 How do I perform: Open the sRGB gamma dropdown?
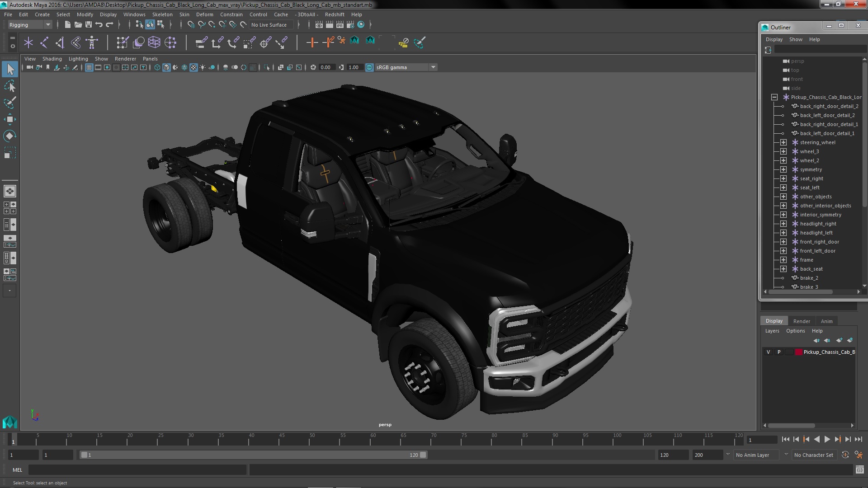(x=433, y=67)
